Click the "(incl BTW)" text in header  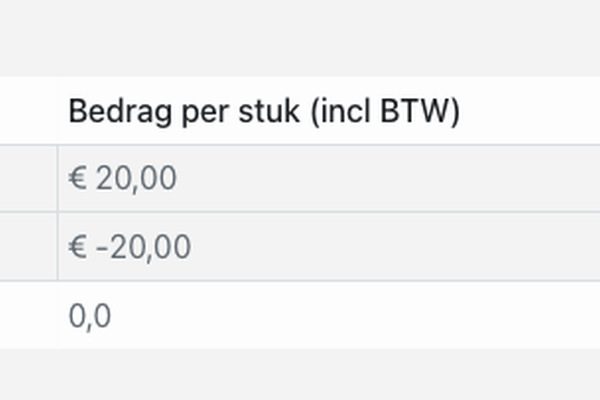point(384,111)
